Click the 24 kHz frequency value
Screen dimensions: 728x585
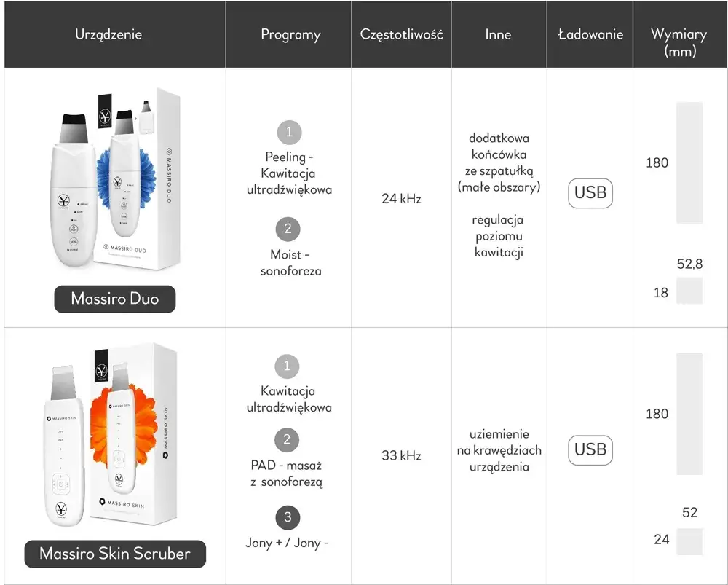pos(401,198)
